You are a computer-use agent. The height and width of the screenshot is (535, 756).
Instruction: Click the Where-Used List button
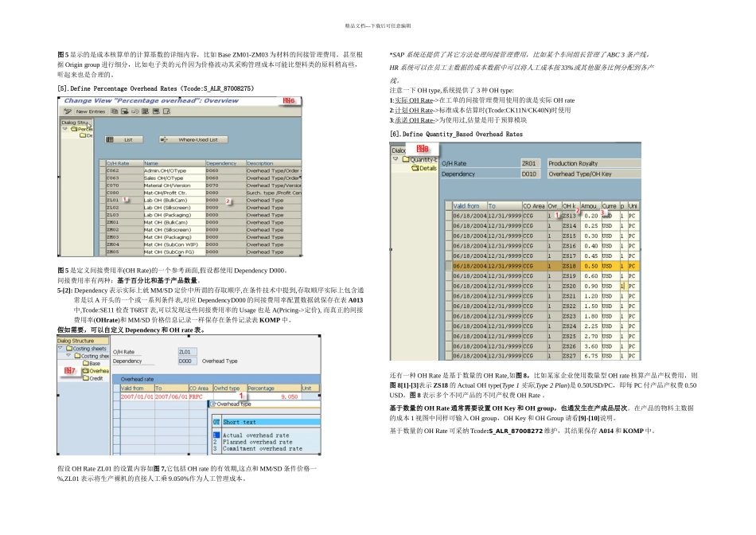pyautogui.click(x=193, y=139)
